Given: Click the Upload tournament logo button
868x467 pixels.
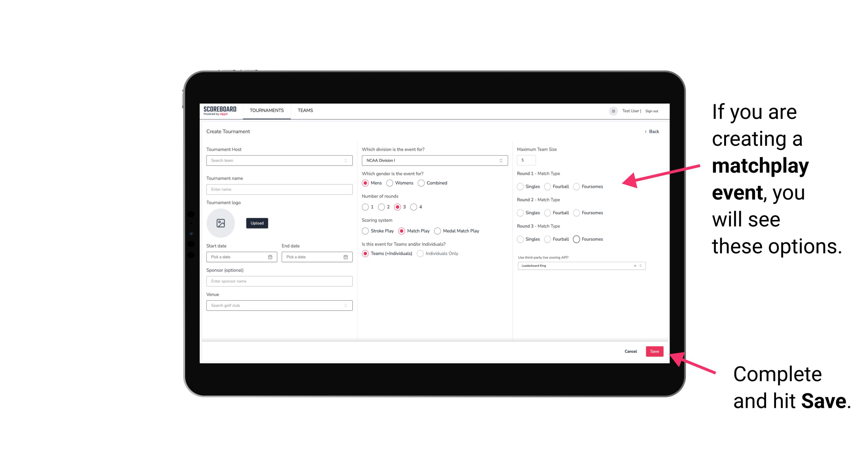Looking at the screenshot, I should (256, 223).
